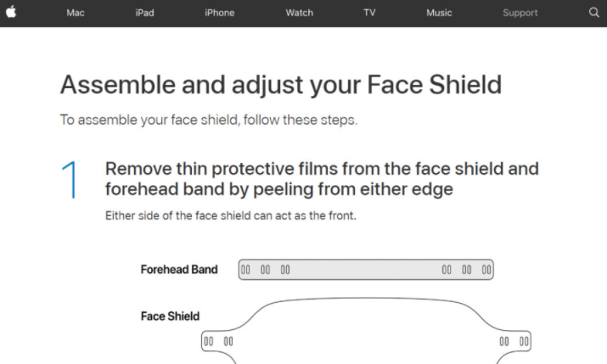
Task: Click the 'Either side of the face shield' note
Action: [x=231, y=216]
